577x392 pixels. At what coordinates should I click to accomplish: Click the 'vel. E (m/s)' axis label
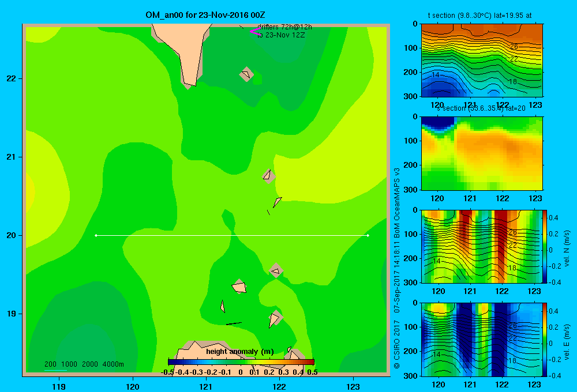pyautogui.click(x=567, y=341)
